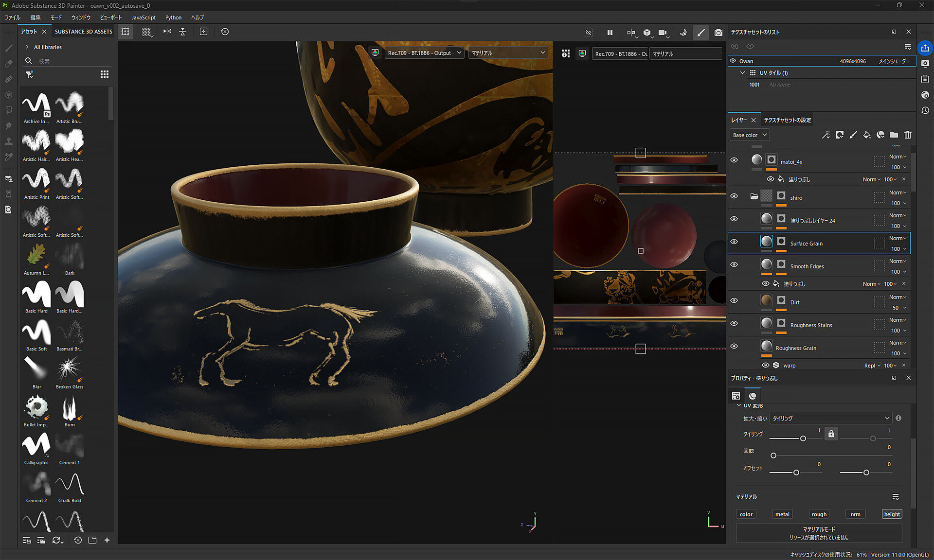Viewport: 934px width, 560px height.
Task: Open the Python menu
Action: coord(173,17)
